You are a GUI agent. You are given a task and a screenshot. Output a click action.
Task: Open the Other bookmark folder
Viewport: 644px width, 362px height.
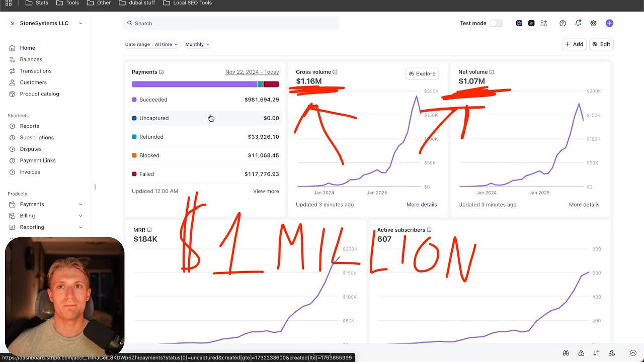pos(99,3)
